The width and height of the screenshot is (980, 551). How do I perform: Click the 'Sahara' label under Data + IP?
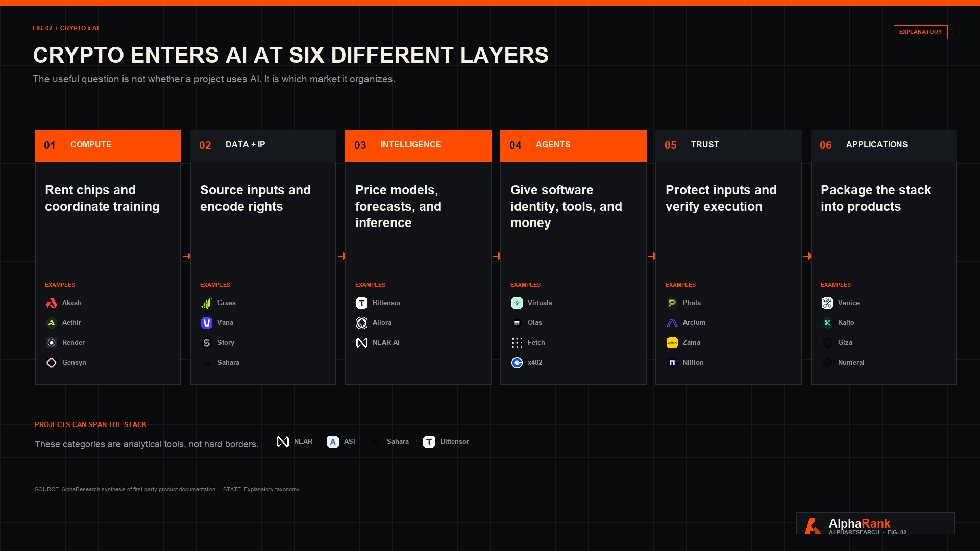(228, 363)
